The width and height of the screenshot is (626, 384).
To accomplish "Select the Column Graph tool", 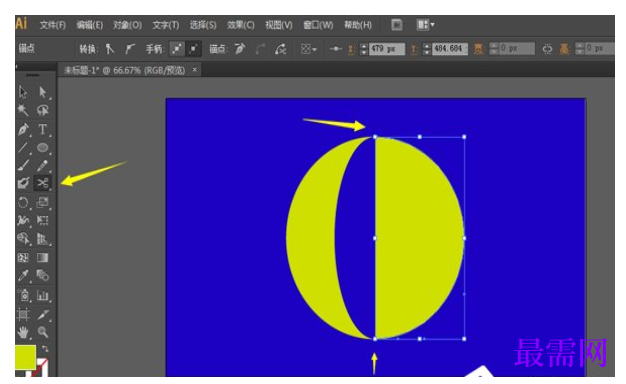I will coord(42,295).
